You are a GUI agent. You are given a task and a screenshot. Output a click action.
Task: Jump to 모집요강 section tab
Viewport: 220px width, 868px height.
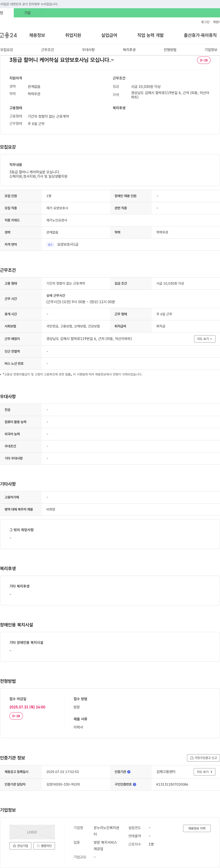click(7, 49)
